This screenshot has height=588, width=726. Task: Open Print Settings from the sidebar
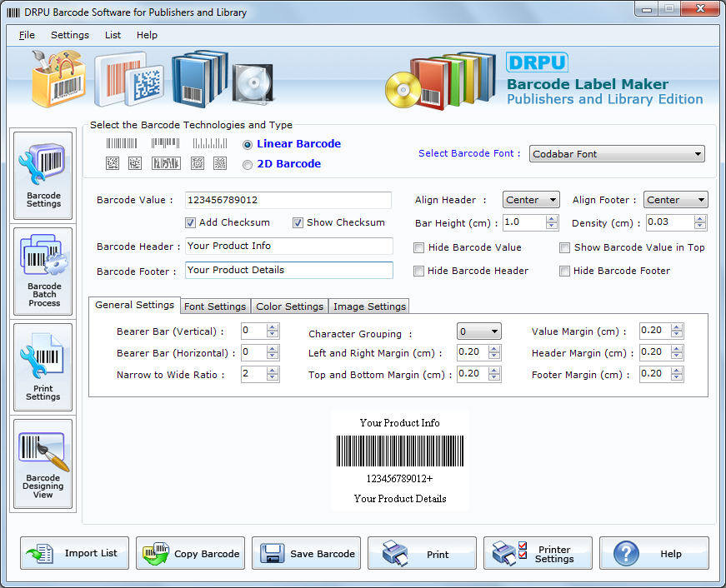pos(43,366)
